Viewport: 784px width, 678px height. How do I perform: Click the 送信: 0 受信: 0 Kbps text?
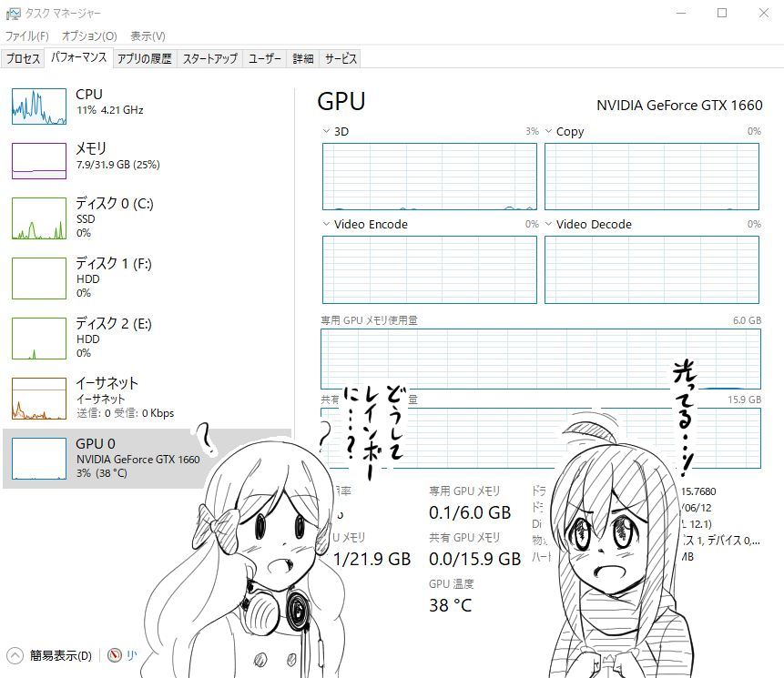[x=126, y=413]
